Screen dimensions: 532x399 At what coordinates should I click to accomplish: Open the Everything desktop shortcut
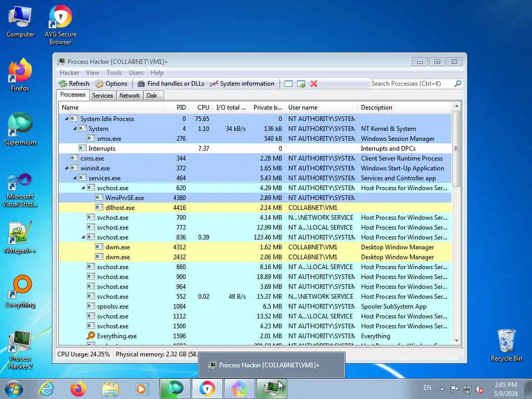[20, 291]
